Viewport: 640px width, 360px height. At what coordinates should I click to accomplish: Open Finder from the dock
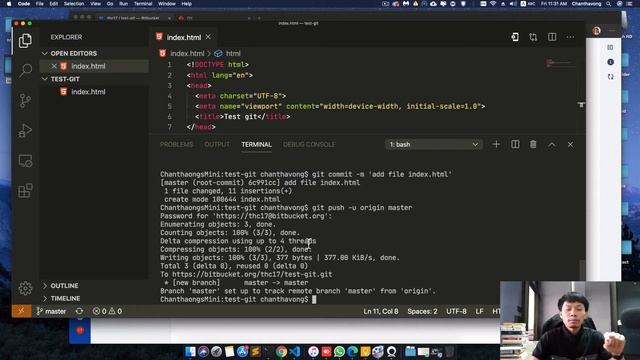coord(190,351)
